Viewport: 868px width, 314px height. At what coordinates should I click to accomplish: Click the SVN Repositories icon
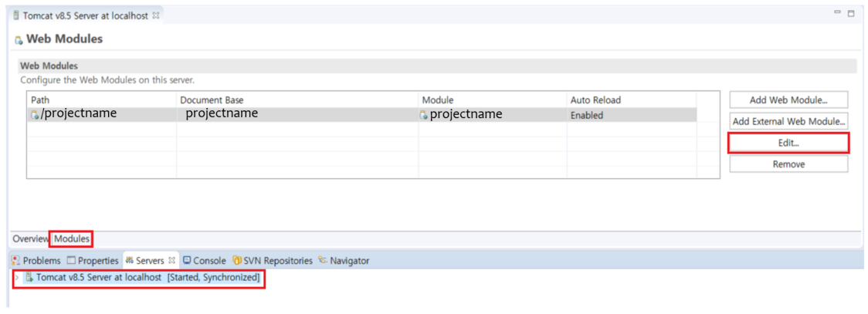coord(237,260)
